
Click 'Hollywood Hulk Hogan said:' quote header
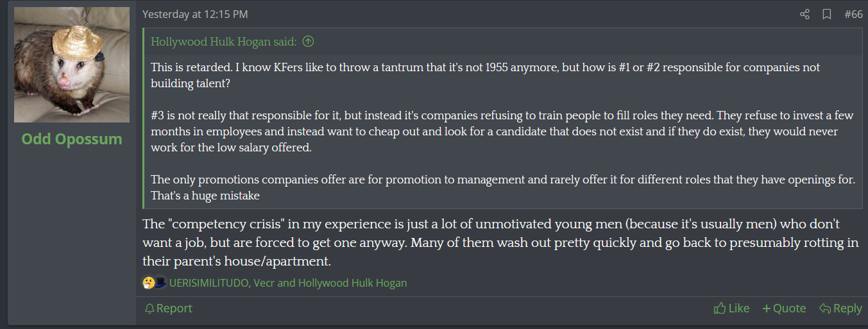tap(224, 42)
